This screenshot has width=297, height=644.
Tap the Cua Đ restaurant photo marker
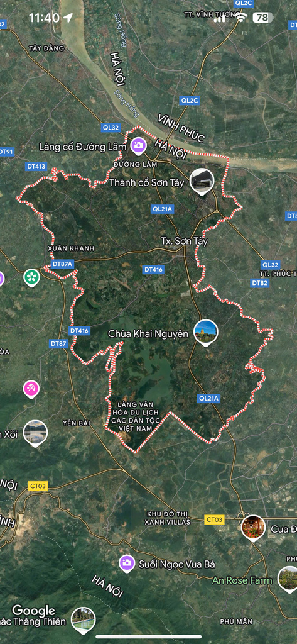[x=253, y=528]
